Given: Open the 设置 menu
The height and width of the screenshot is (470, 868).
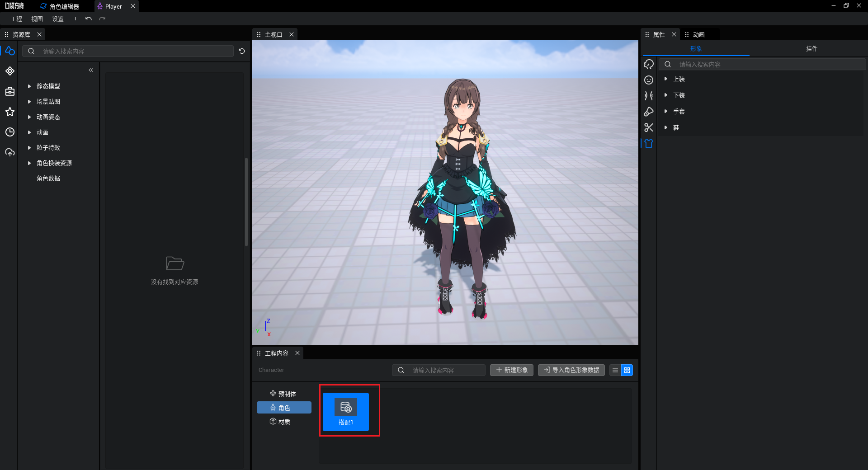Looking at the screenshot, I should pos(58,19).
